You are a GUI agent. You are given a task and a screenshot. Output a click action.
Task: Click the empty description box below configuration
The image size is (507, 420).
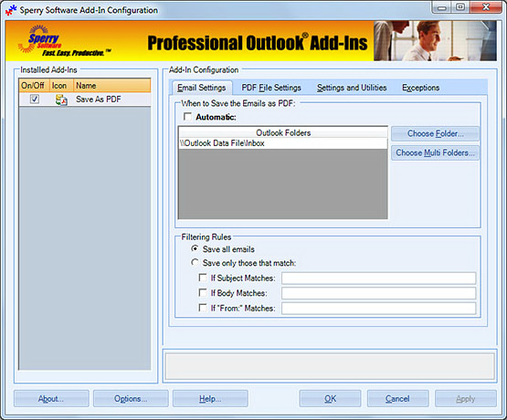coord(330,366)
